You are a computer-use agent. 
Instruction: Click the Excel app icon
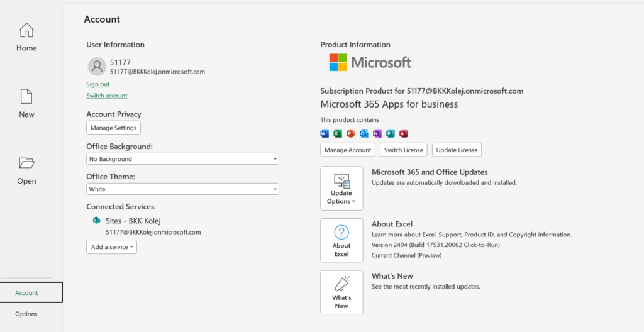coord(338,133)
